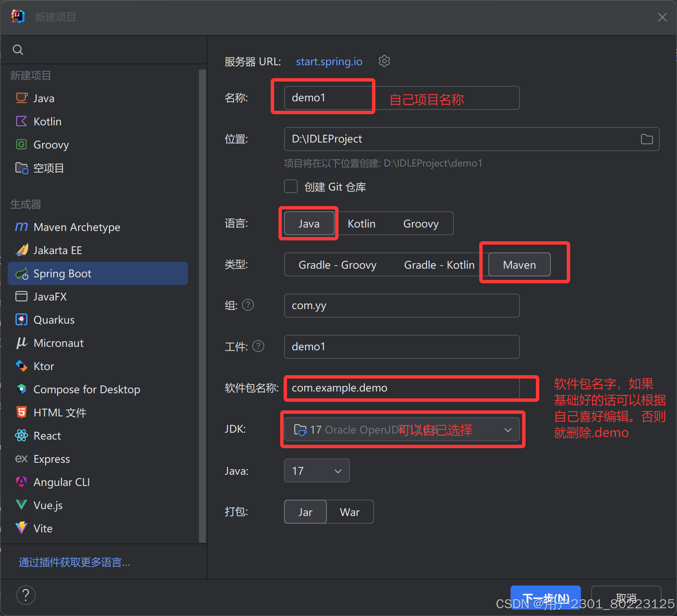Choose Maven Archetype generator icon
677x616 pixels.
coord(21,227)
